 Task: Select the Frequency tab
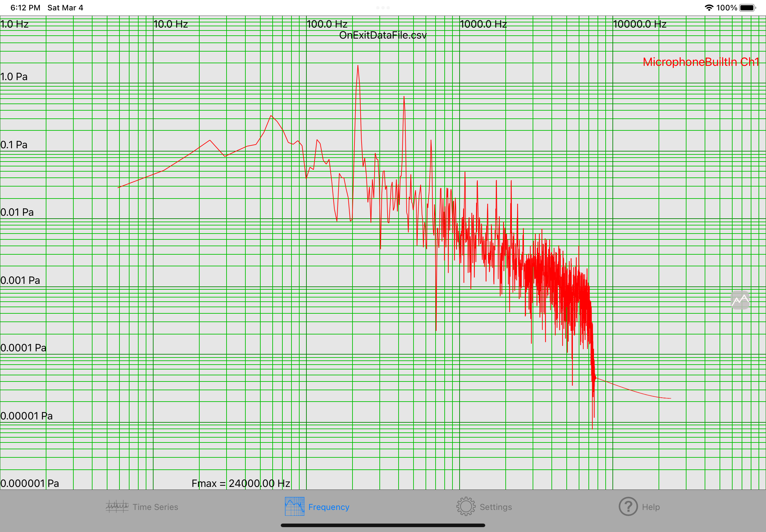[x=317, y=507]
